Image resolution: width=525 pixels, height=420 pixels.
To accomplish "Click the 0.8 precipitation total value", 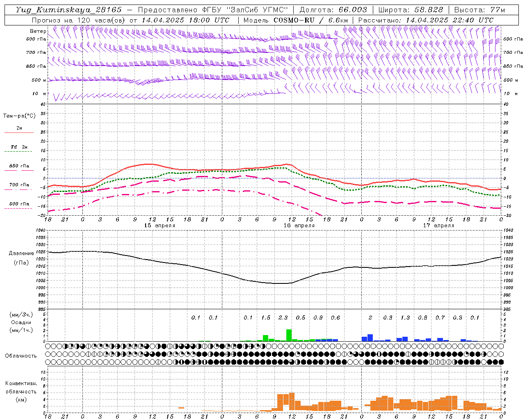I will pos(422,317).
